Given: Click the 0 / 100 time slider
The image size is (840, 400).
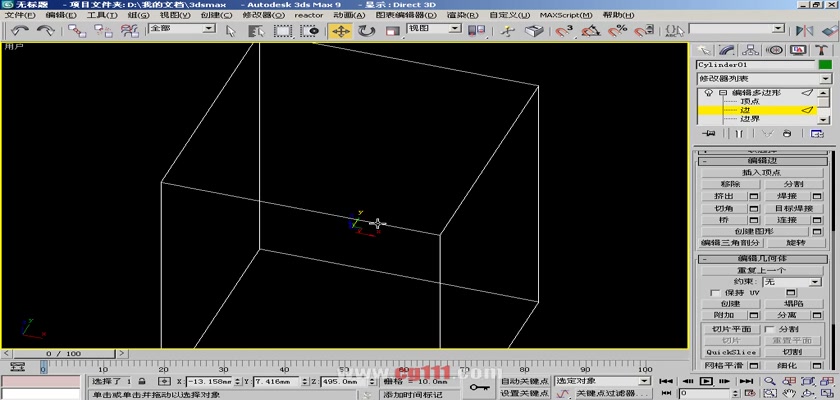Looking at the screenshot, I should 63,353.
